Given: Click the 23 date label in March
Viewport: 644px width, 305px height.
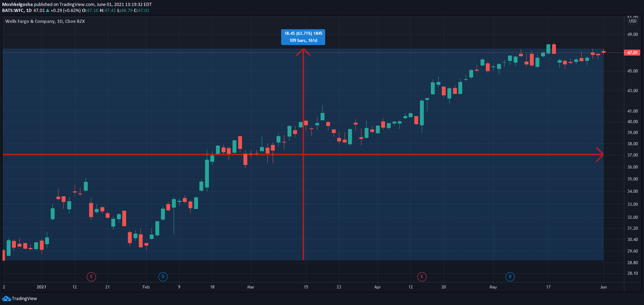Looking at the screenshot, I should point(339,287).
